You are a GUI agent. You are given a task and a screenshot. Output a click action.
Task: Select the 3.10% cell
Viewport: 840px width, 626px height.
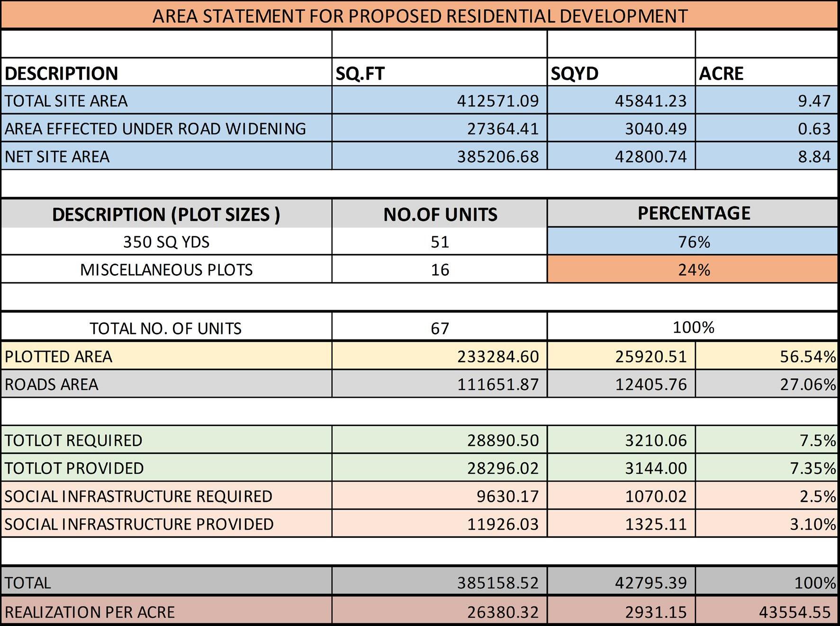(x=767, y=523)
